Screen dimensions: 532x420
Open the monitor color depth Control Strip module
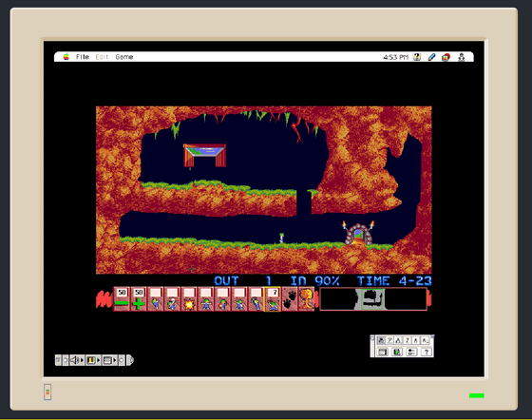(x=93, y=360)
